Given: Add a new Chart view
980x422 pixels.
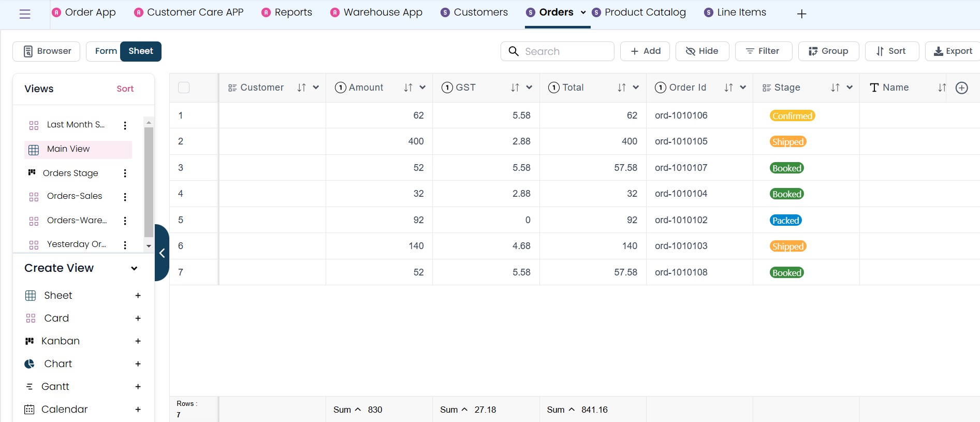Looking at the screenshot, I should [138, 364].
